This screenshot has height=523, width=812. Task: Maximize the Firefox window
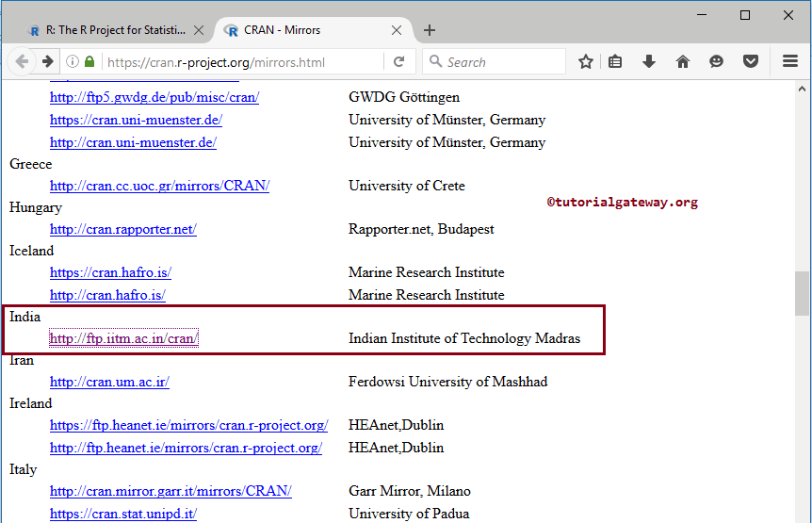745,15
